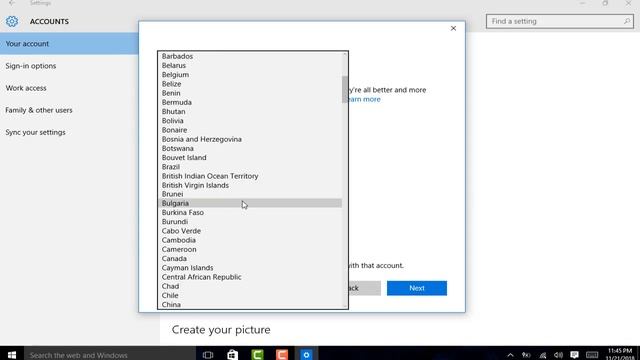Open the green Camtasia taskbar icon
The width and height of the screenshot is (640, 360).
pos(257,354)
